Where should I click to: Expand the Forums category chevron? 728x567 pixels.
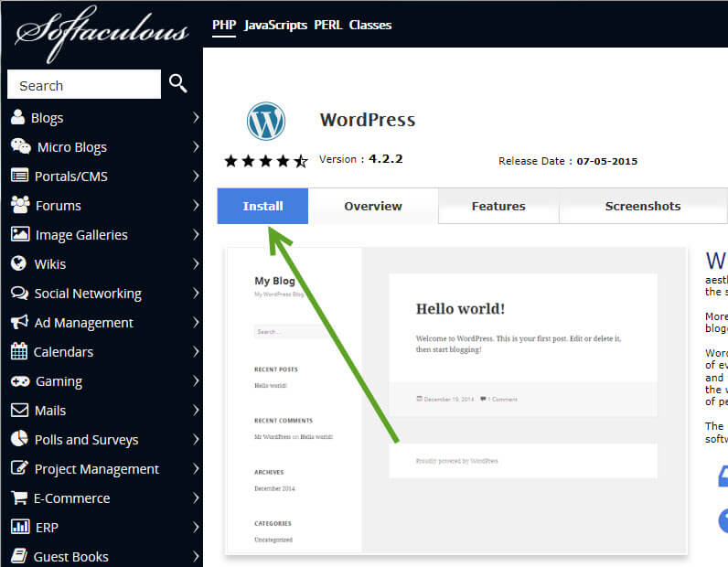tap(196, 205)
